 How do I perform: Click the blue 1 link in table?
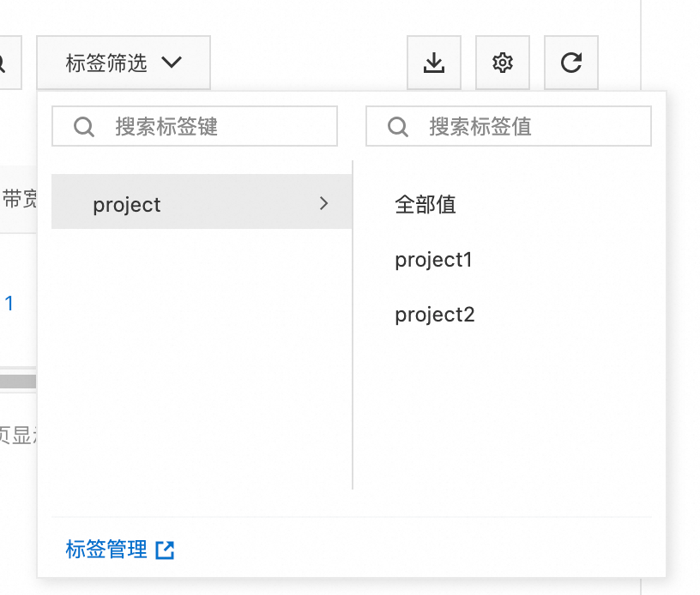pos(9,304)
